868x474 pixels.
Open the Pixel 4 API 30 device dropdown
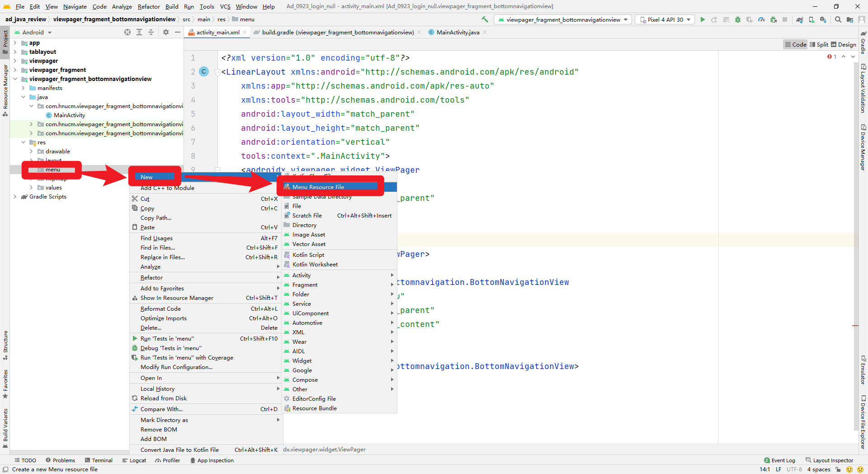(665, 19)
